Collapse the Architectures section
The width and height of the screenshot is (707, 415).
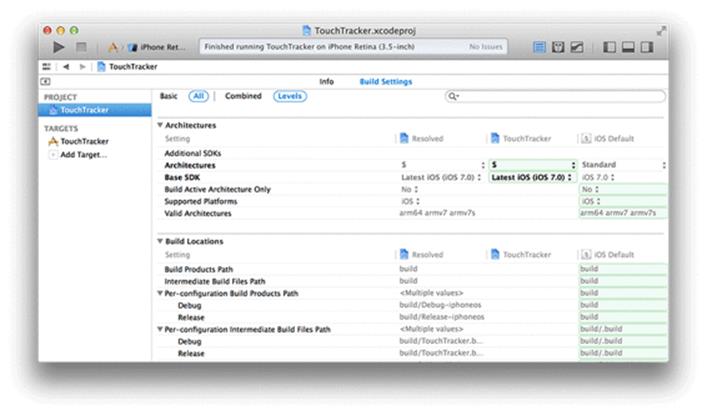(160, 125)
